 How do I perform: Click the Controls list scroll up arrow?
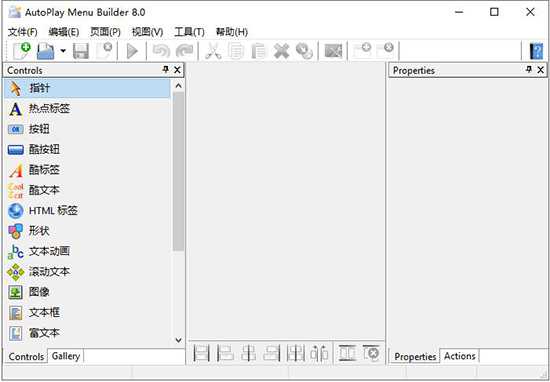pyautogui.click(x=179, y=86)
